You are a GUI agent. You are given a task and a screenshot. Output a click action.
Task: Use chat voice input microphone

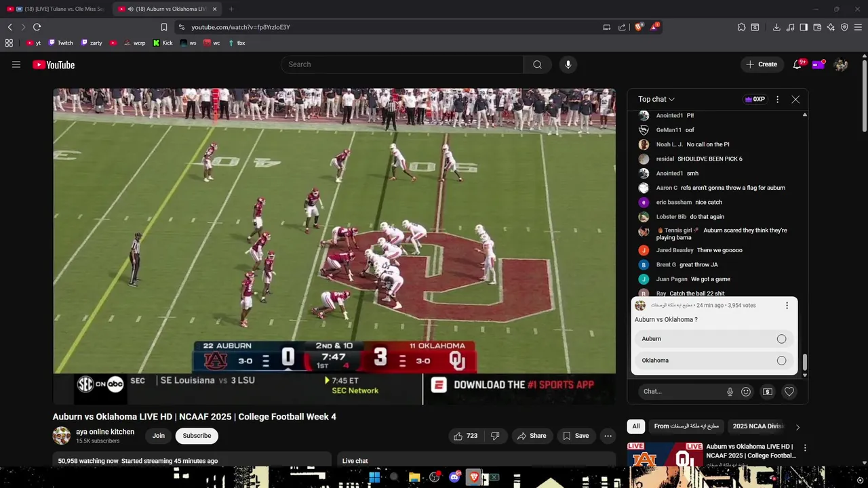point(730,391)
